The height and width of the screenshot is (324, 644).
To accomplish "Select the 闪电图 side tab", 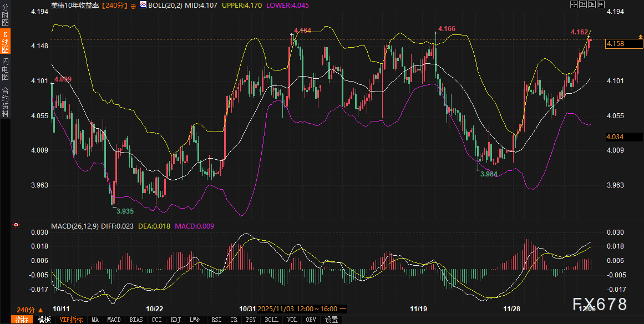I will point(5,69).
